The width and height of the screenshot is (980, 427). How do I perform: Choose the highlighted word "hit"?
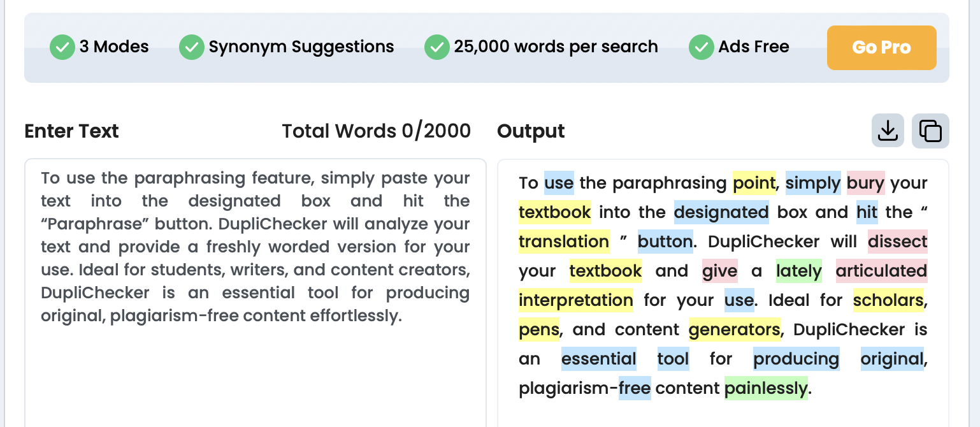click(867, 212)
